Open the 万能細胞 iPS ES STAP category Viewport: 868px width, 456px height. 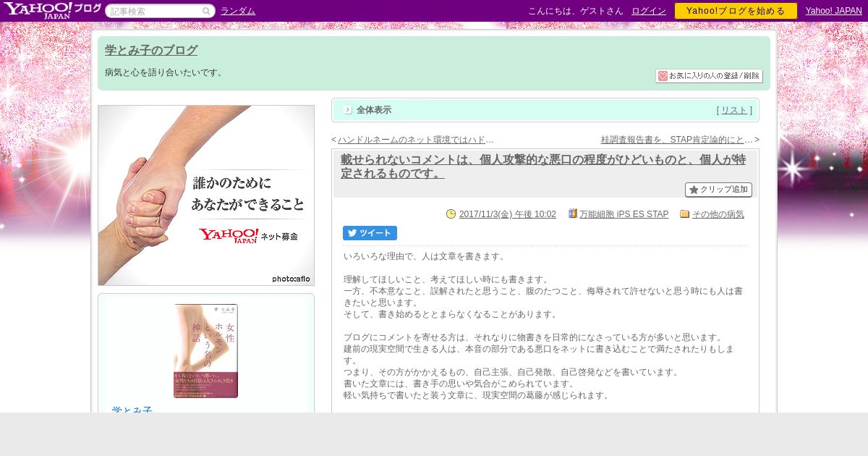pyautogui.click(x=624, y=214)
